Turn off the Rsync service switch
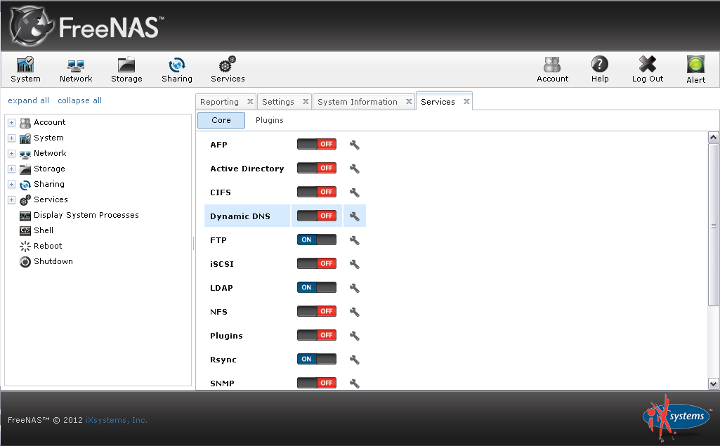 tap(316, 359)
